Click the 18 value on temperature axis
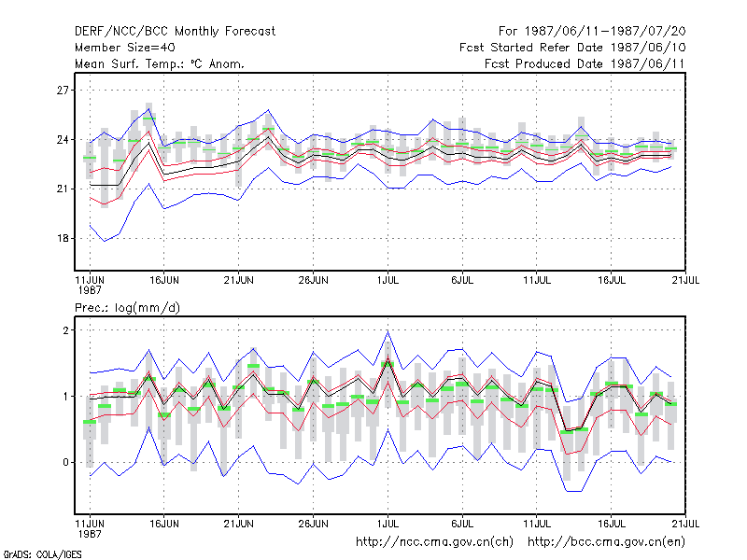This screenshot has width=747, height=560. (63, 239)
